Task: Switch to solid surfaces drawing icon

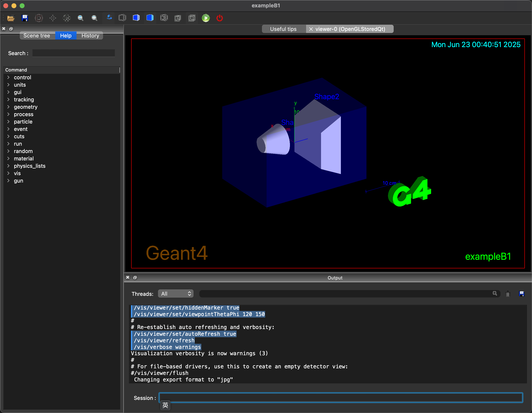Action: tap(150, 18)
